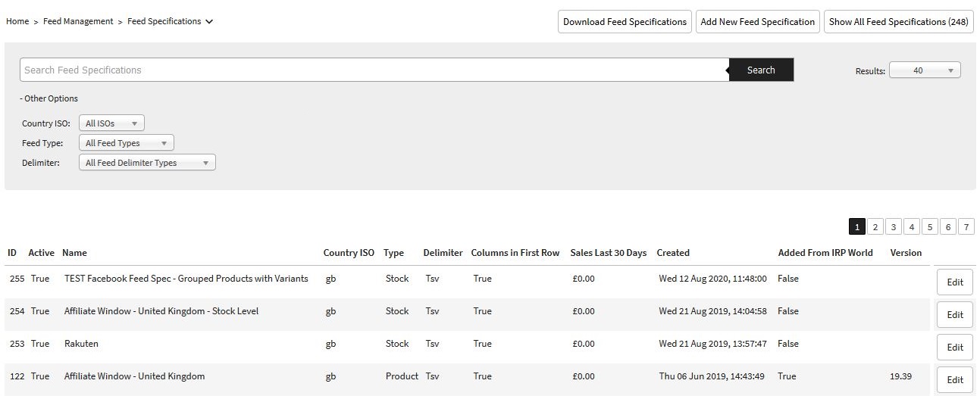Show All Feed Specifications (248)
Image resolution: width=980 pixels, height=396 pixels.
pyautogui.click(x=899, y=22)
